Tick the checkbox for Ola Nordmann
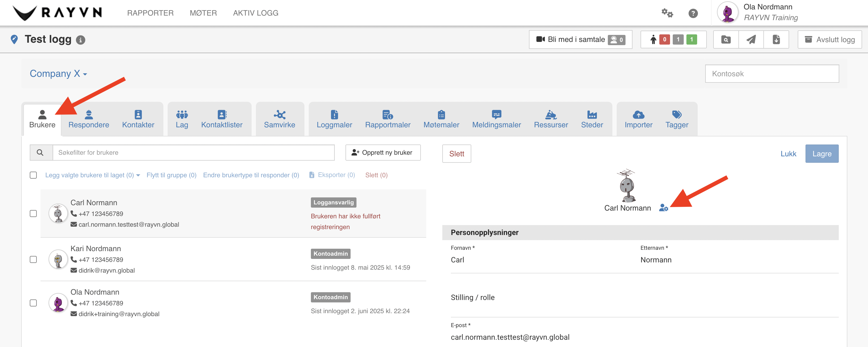Screen dimensions: 868x347 [x=33, y=303]
